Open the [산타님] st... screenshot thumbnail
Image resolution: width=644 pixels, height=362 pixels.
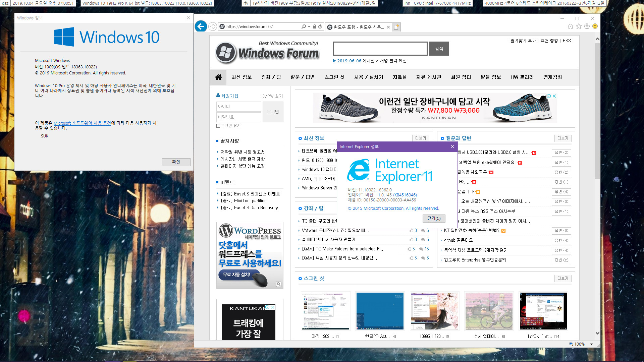(543, 311)
